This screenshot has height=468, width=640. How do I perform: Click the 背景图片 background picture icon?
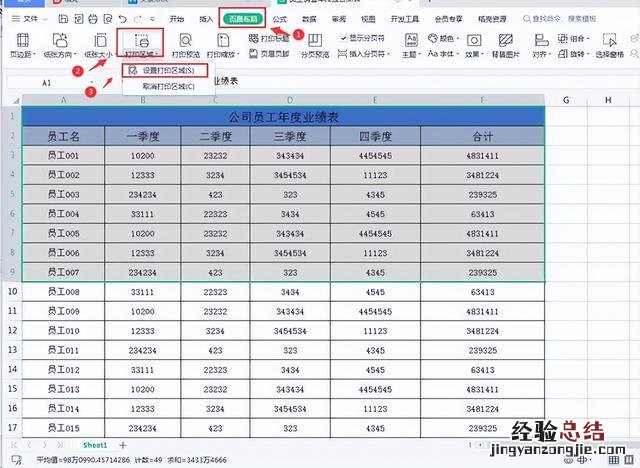click(506, 41)
